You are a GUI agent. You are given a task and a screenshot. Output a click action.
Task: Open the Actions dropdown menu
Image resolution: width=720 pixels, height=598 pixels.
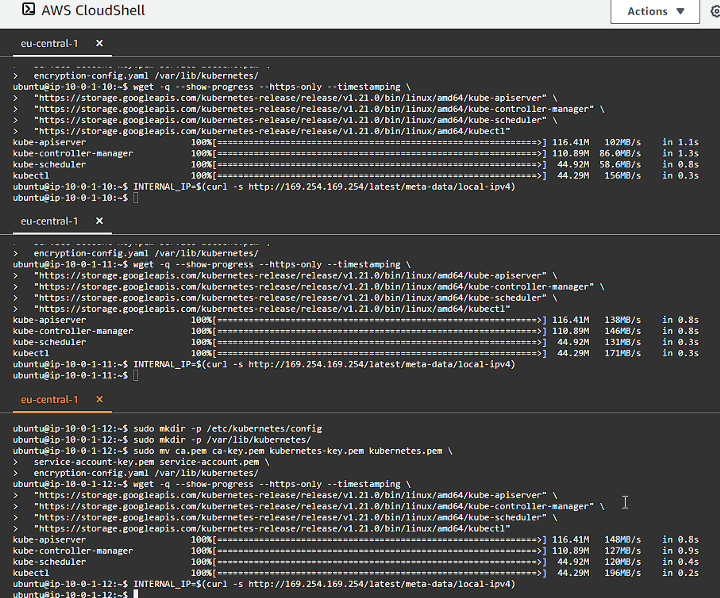pos(655,11)
